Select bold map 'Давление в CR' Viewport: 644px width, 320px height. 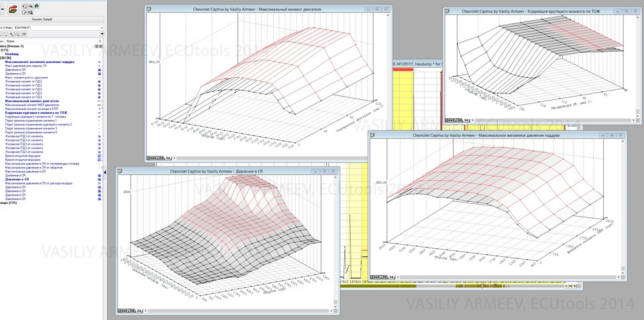click(x=17, y=179)
